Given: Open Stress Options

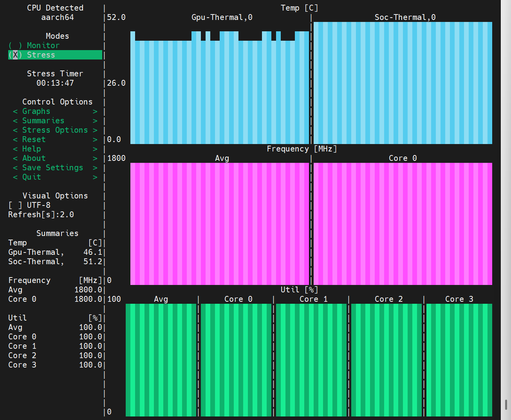Looking at the screenshot, I should point(55,130).
